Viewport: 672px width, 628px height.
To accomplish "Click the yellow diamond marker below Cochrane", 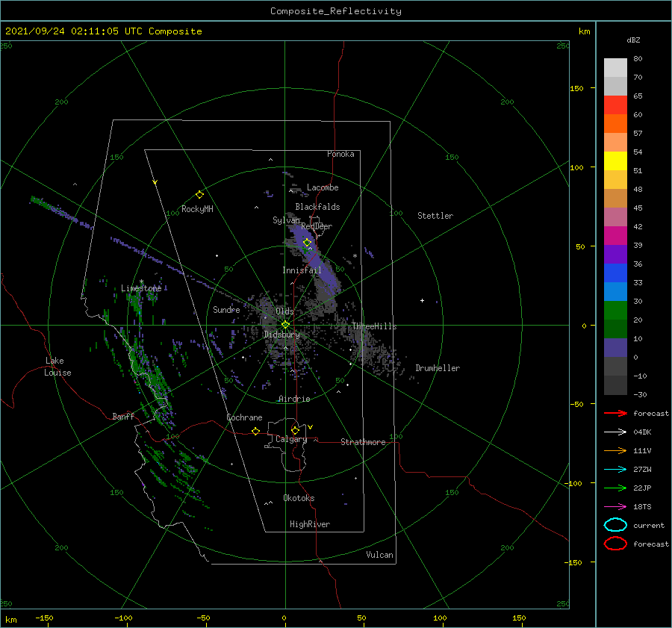I will (255, 431).
